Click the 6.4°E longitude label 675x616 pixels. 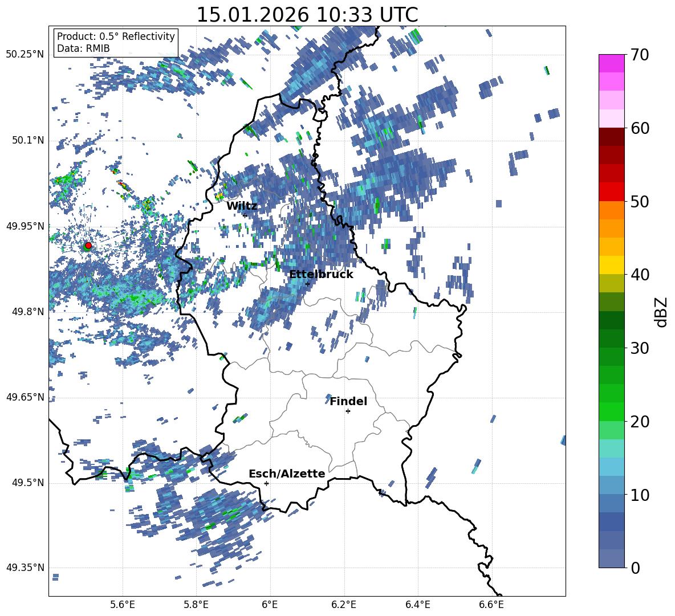(x=418, y=605)
